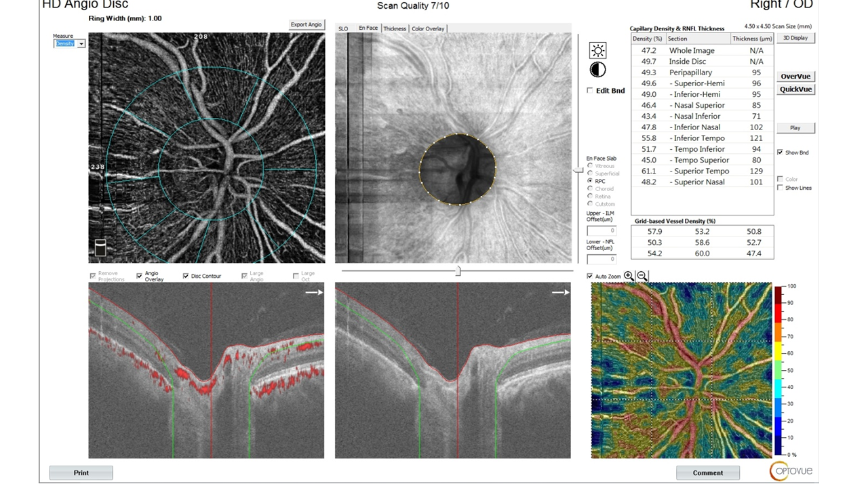Click the Export Angio button
This screenshot has width=868, height=488.
307,24
